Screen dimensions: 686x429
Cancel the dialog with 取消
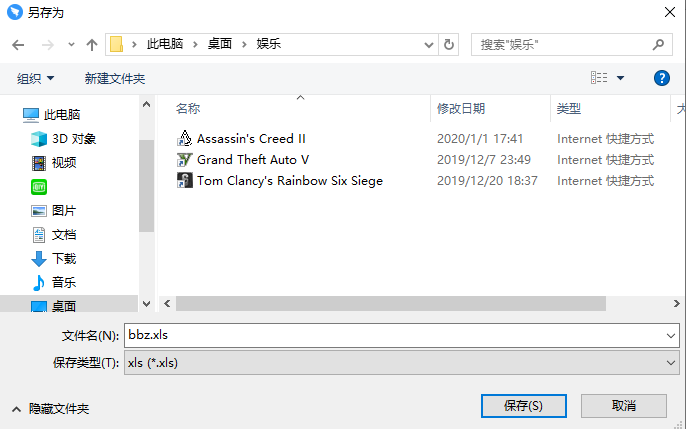[x=623, y=406]
